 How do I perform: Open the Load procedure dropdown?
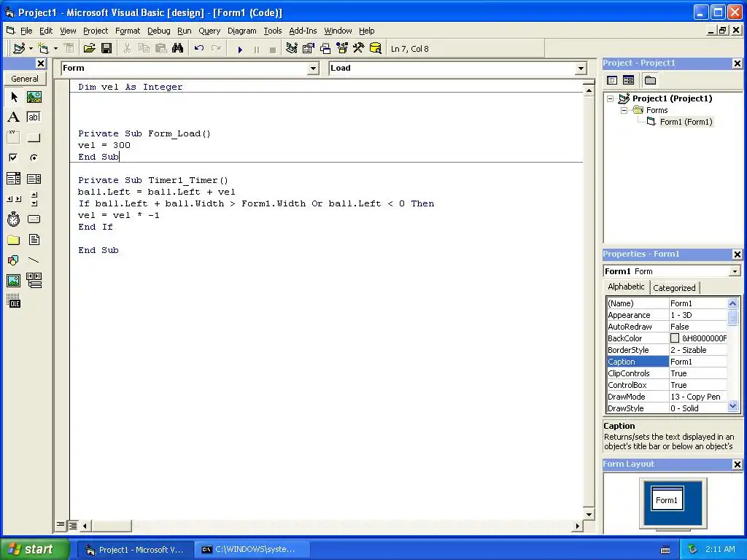coord(581,69)
